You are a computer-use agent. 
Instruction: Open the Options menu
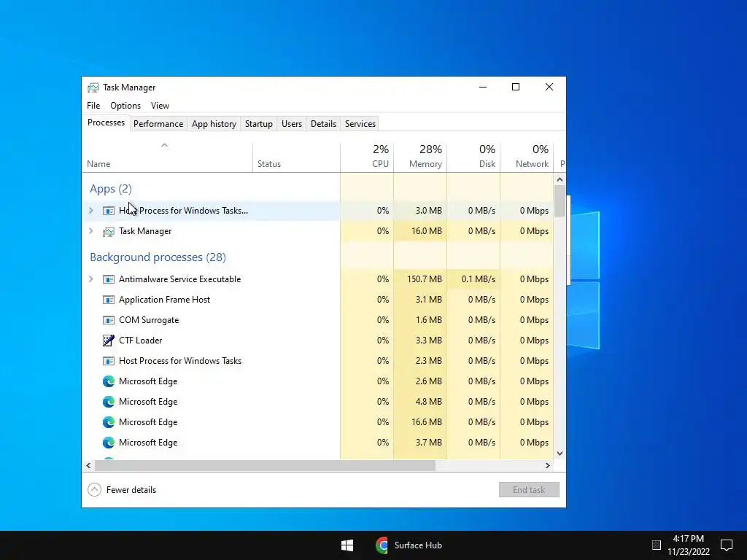coord(125,106)
